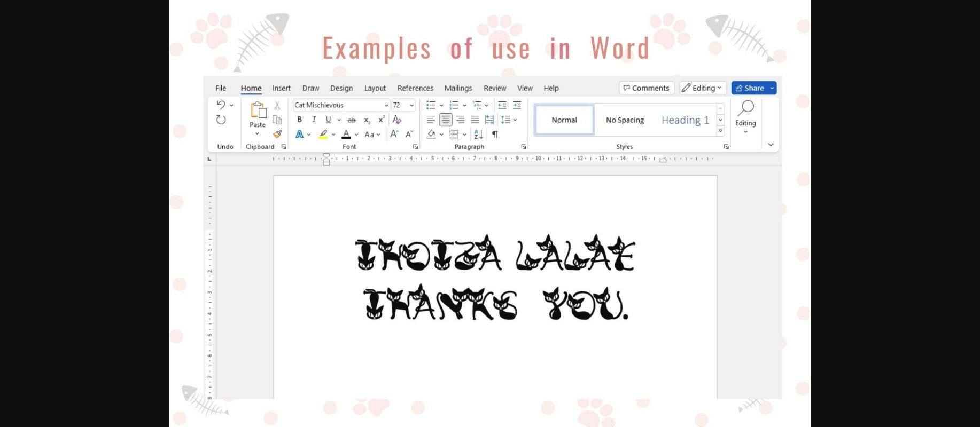Image resolution: width=980 pixels, height=427 pixels.
Task: Click the Sort A-Z icon
Action: [479, 135]
